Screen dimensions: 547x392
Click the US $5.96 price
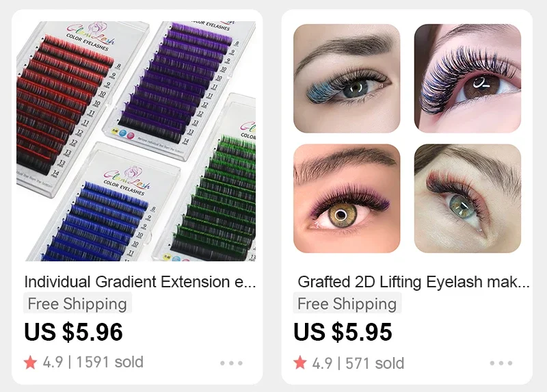(73, 332)
